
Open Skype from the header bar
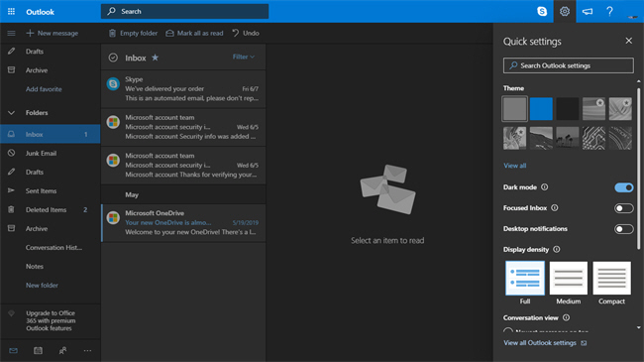[542, 12]
